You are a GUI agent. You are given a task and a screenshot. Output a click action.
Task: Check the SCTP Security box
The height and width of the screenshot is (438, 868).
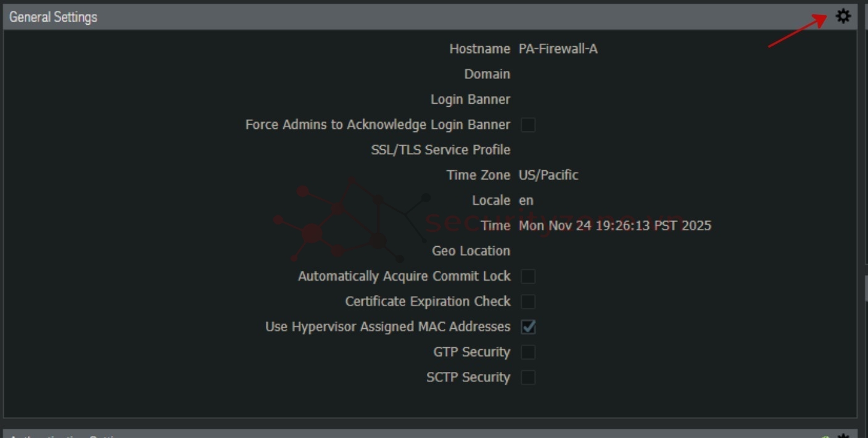coord(528,378)
